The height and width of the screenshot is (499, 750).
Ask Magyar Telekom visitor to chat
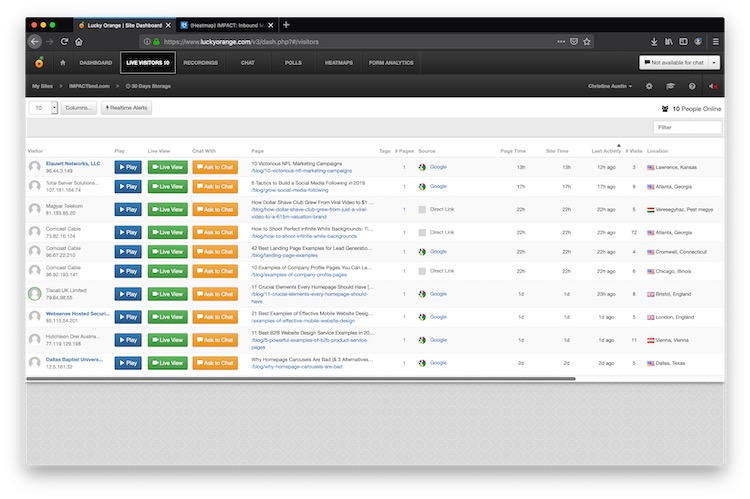tap(215, 210)
